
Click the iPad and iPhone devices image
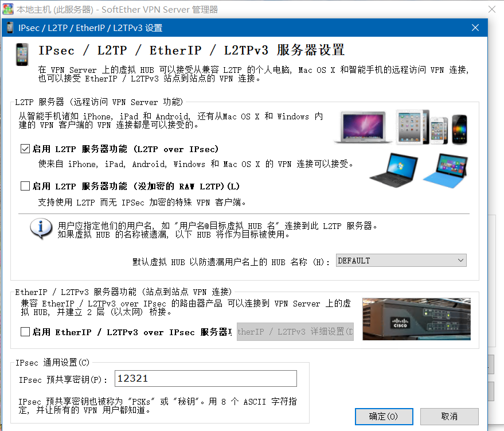pyautogui.click(x=421, y=127)
